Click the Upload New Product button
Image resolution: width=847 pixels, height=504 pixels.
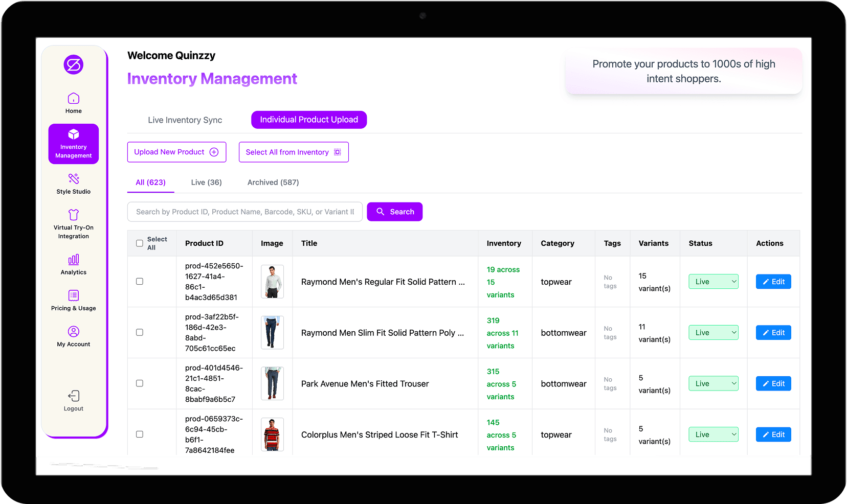[176, 152]
